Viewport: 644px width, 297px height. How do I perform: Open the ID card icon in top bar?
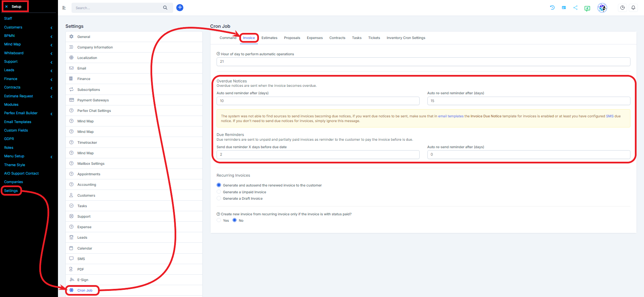click(564, 7)
